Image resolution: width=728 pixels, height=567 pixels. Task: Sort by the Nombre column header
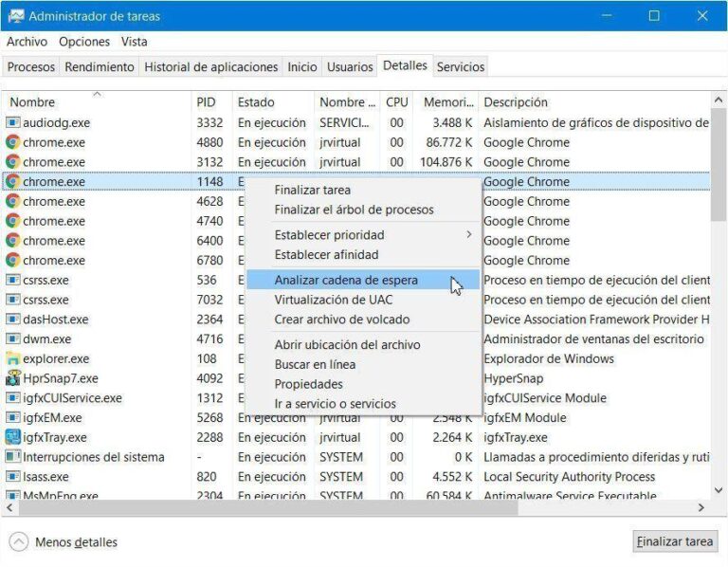click(33, 102)
